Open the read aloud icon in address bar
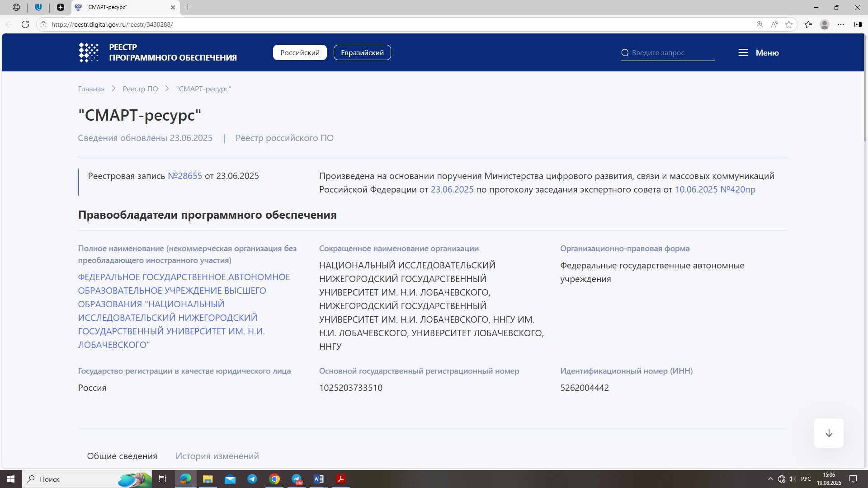Screen dimensions: 868x488 774,24
